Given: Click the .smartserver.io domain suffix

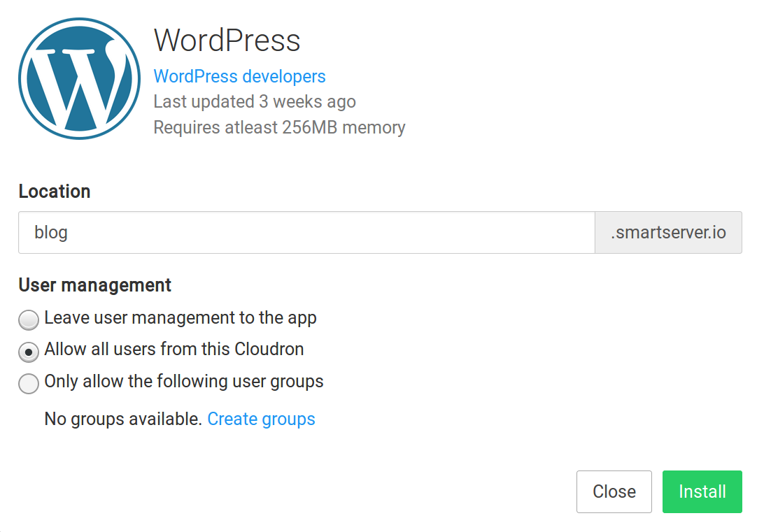Looking at the screenshot, I should click(667, 232).
